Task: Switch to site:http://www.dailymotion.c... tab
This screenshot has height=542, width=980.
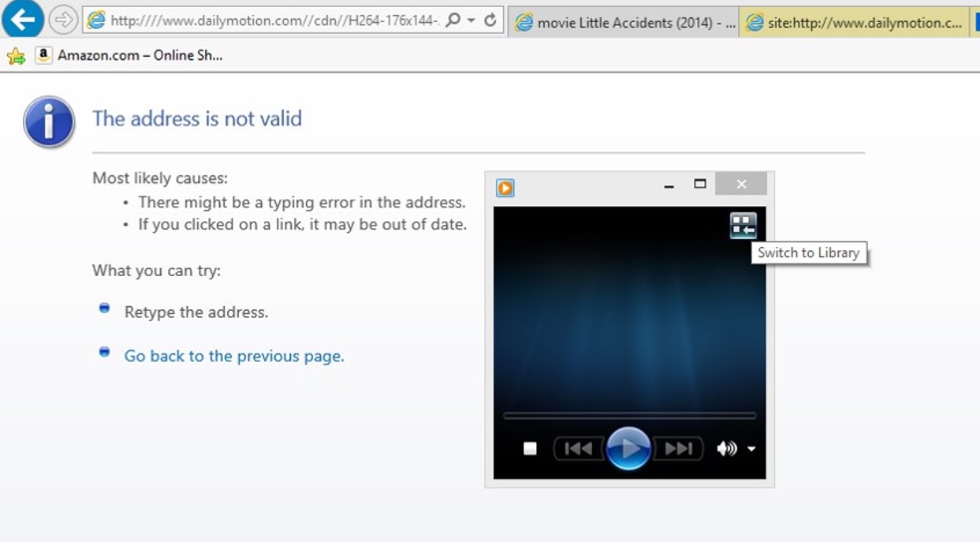Action: (x=854, y=23)
